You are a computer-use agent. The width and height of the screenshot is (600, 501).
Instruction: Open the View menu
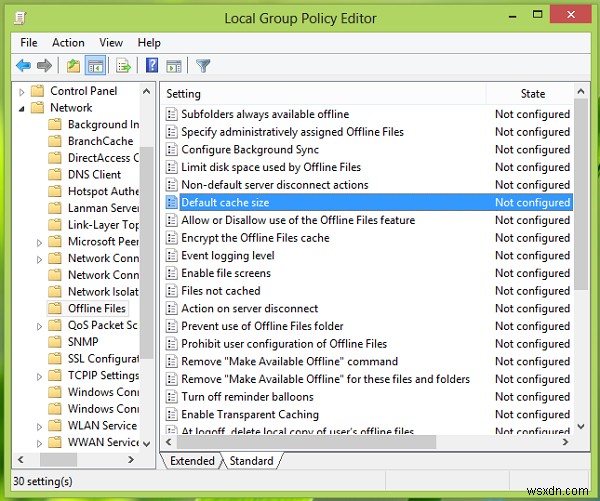click(x=111, y=42)
